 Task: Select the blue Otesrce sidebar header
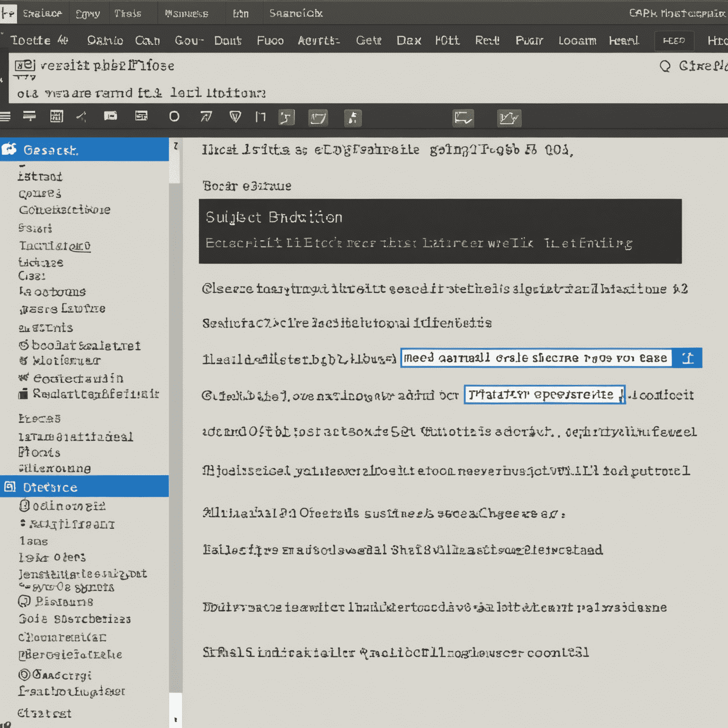pos(84,487)
